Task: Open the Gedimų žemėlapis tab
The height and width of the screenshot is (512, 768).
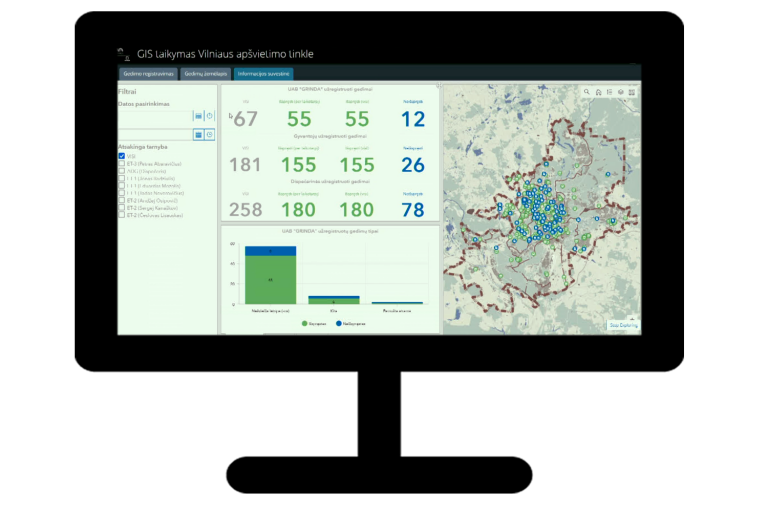Action: pos(206,74)
